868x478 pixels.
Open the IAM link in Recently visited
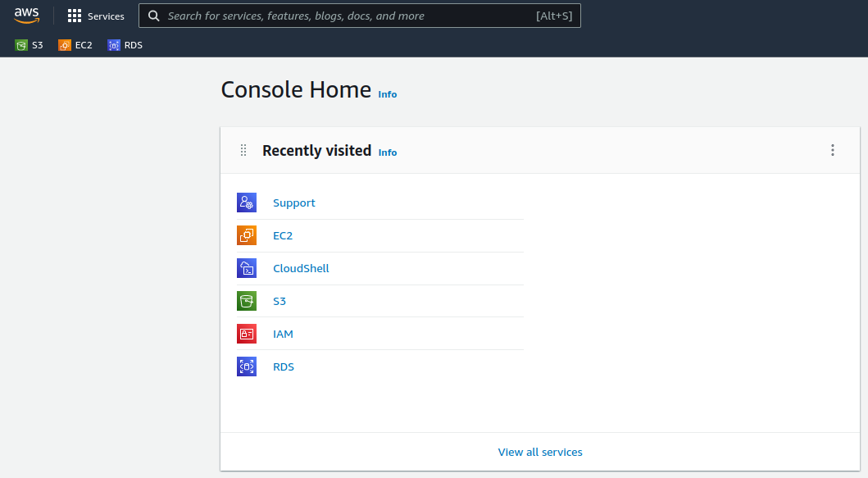[283, 334]
